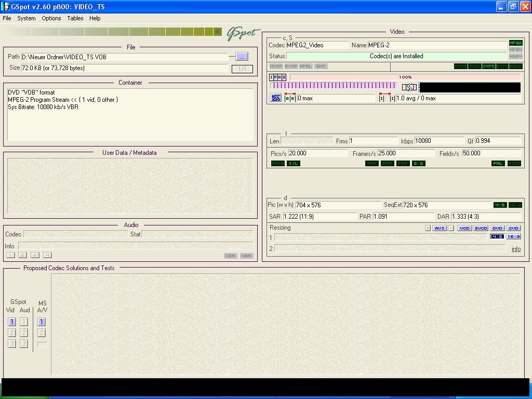Click the NVOP indicator badge
The width and height of the screenshot is (532, 399).
tap(276, 66)
